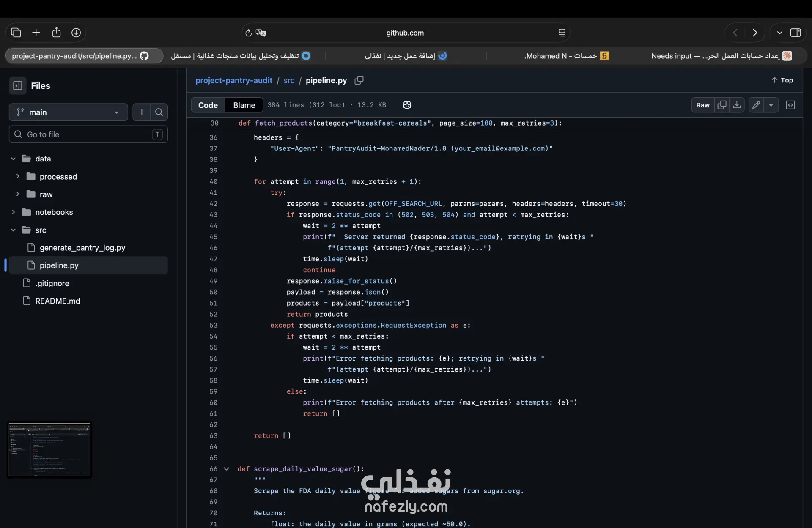Click the search files magnifier button
812x528 pixels.
click(159, 112)
